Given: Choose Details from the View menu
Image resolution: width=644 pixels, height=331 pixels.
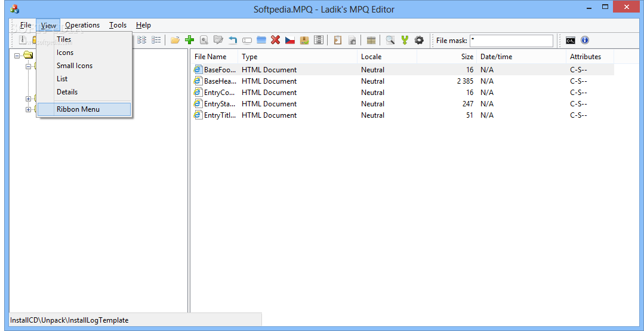Looking at the screenshot, I should 84,92.
